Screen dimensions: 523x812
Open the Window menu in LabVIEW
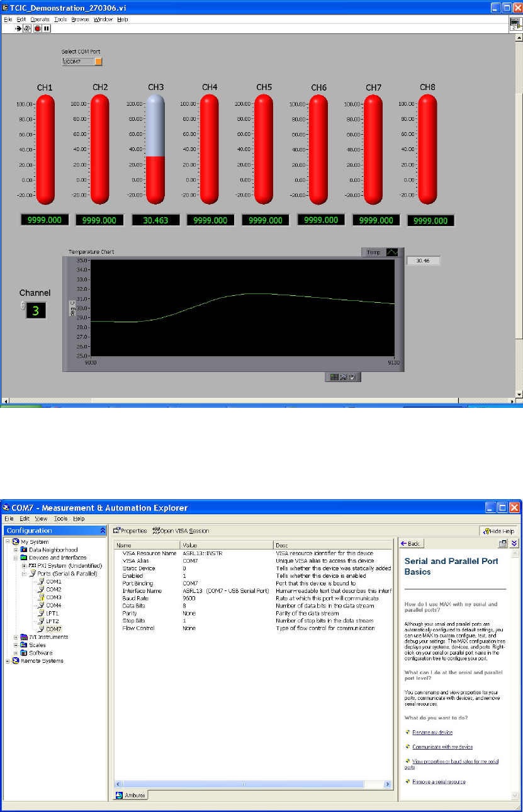pyautogui.click(x=103, y=20)
